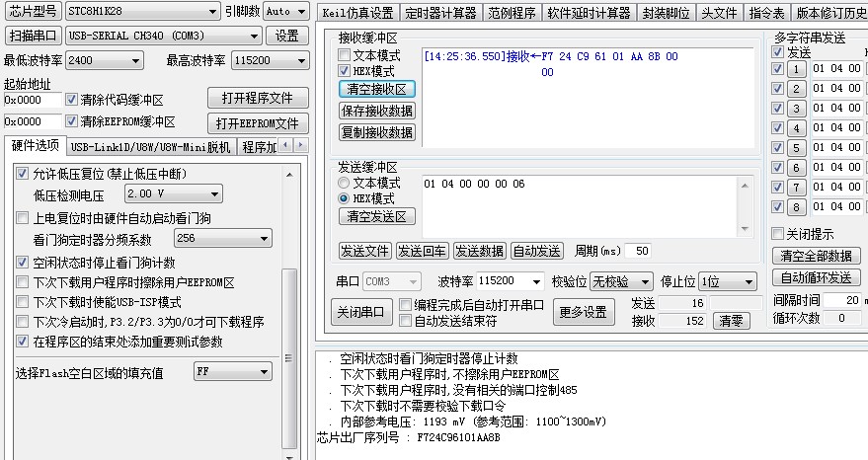
Task: Click the 关闭串口 button
Action: (x=361, y=313)
